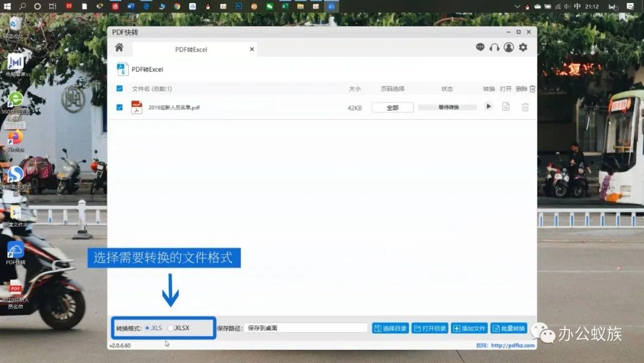Toggle the select-all files checkbox
This screenshot has height=363, width=644.
pos(119,88)
